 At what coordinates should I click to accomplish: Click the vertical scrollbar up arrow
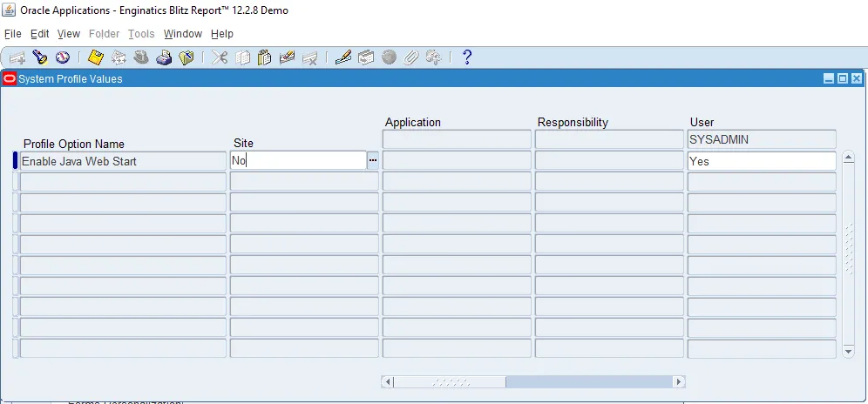pyautogui.click(x=850, y=158)
